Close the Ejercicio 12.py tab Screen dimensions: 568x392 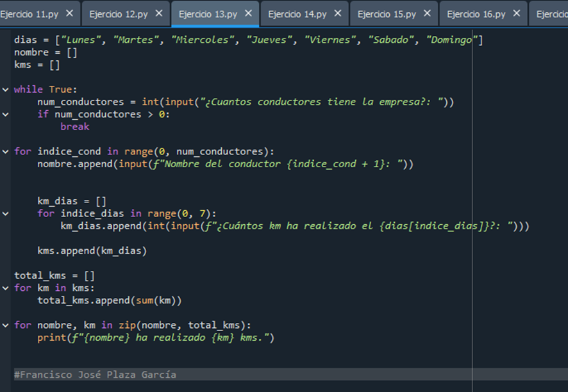[x=159, y=13]
